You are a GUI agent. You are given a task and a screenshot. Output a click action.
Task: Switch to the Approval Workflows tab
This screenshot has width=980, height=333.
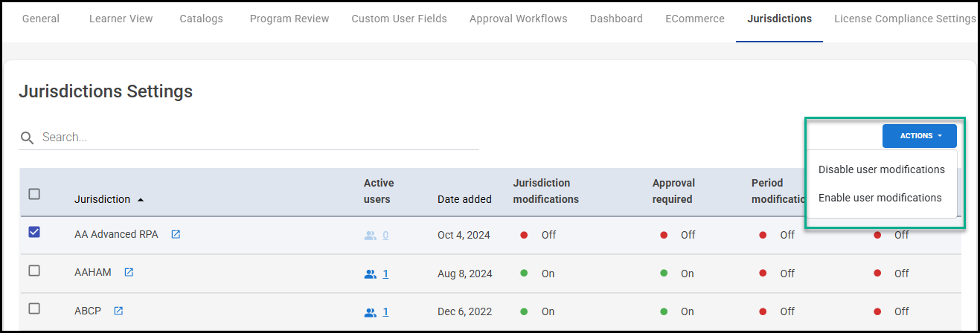coord(518,19)
